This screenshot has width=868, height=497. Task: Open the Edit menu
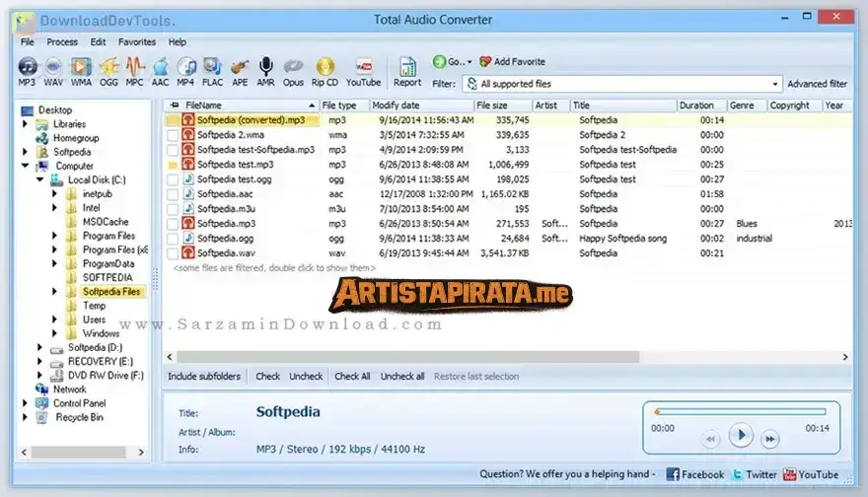coord(98,42)
